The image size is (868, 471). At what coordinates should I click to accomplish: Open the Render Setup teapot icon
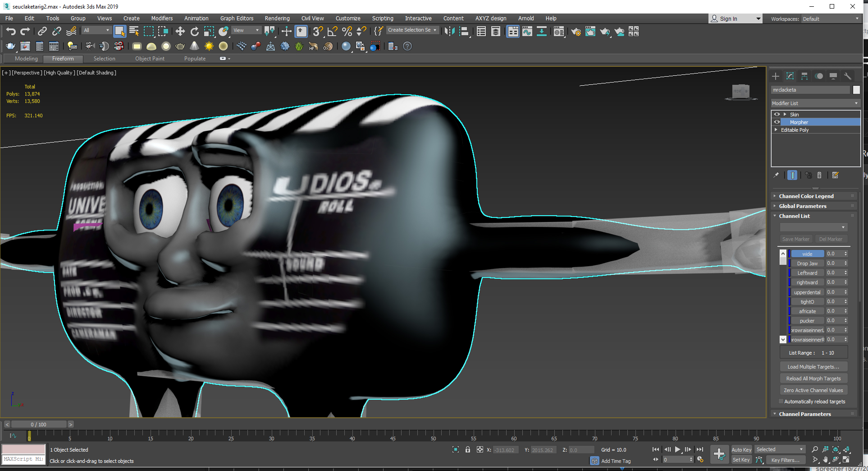(x=576, y=32)
